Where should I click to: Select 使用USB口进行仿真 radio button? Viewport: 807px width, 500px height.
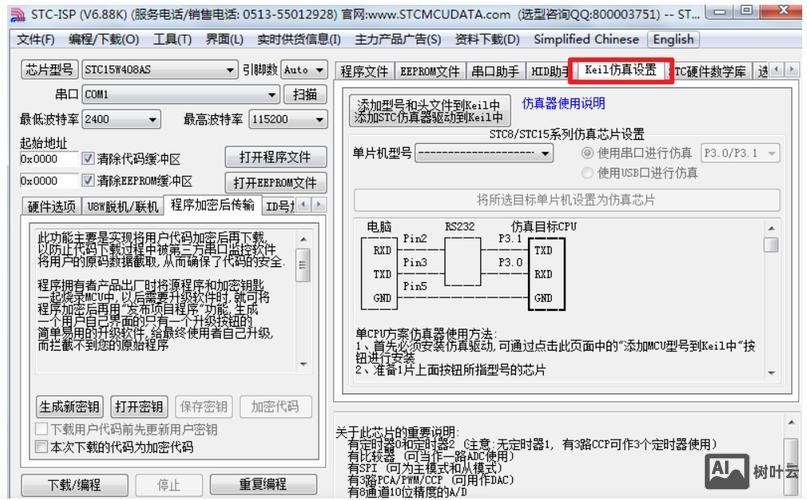587,173
